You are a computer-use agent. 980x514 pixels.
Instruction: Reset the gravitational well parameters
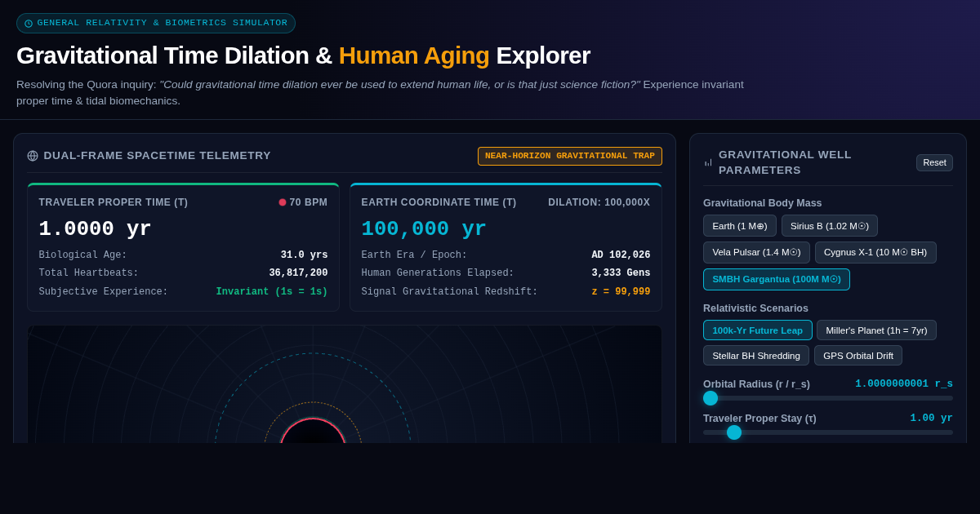tap(934, 162)
